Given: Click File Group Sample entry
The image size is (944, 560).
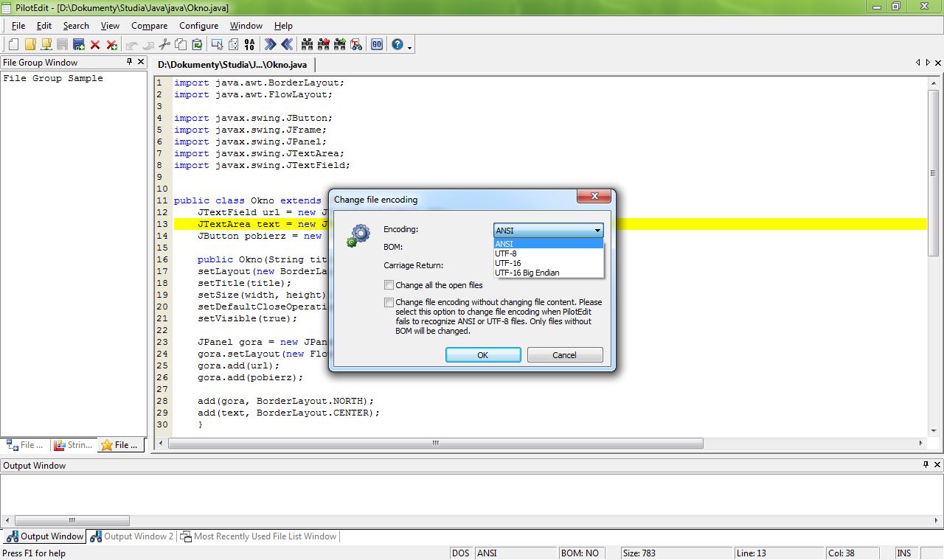Looking at the screenshot, I should pos(53,78).
